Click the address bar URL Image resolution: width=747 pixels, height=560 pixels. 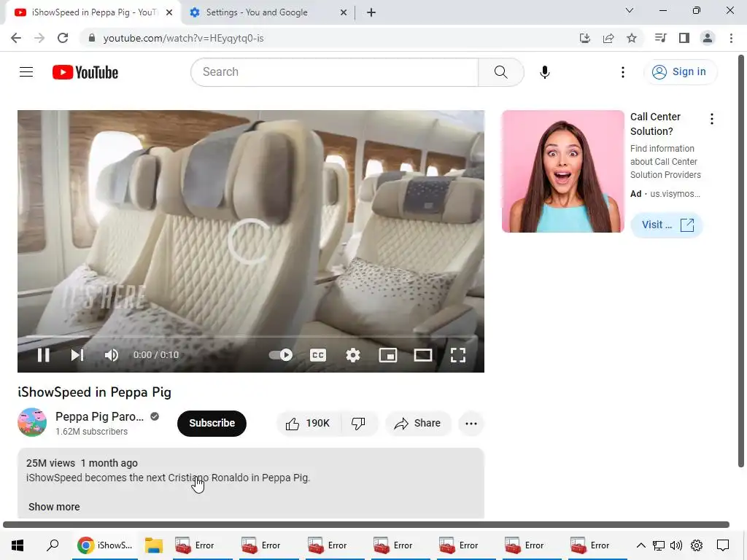coord(183,38)
